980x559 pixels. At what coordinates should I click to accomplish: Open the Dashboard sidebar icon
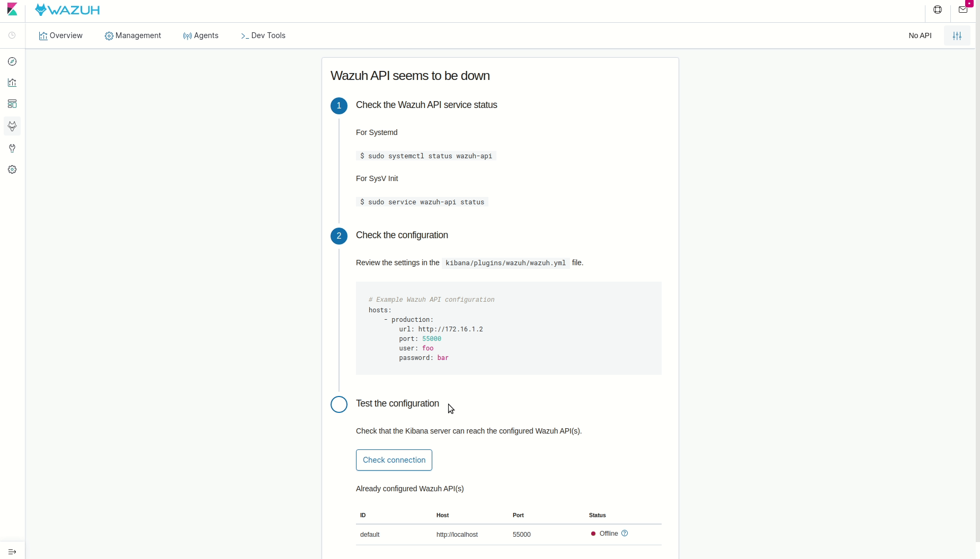point(12,104)
